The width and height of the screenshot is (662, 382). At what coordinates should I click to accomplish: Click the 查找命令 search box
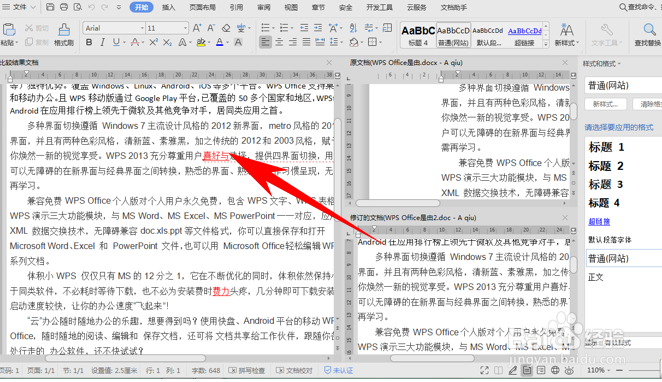coord(640,7)
